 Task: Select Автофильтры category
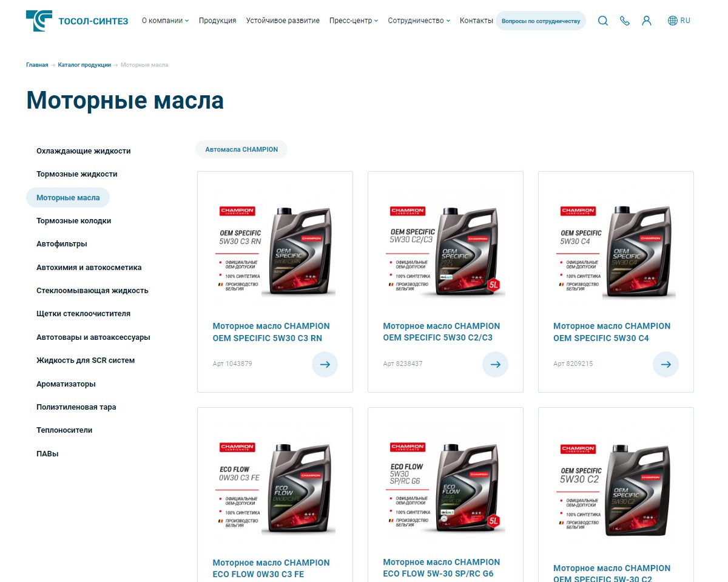[x=62, y=244]
